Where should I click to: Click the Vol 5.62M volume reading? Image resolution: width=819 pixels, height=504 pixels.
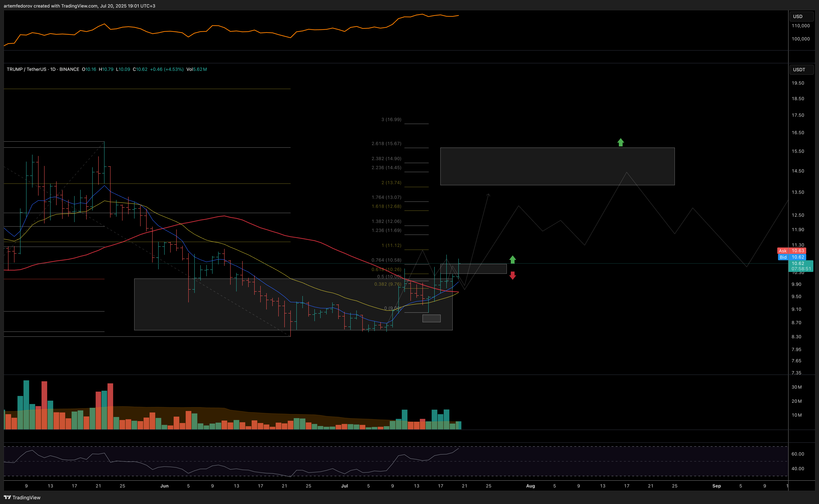click(x=197, y=69)
